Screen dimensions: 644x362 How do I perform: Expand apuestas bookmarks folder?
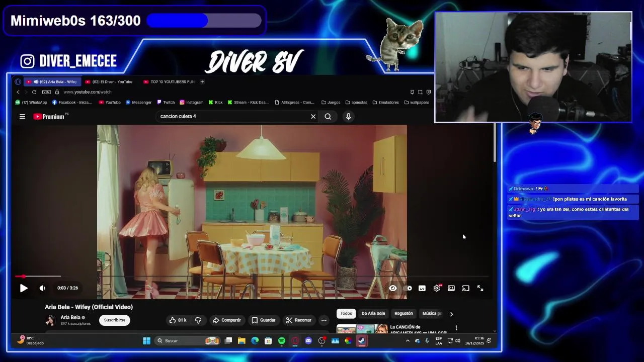(x=356, y=103)
